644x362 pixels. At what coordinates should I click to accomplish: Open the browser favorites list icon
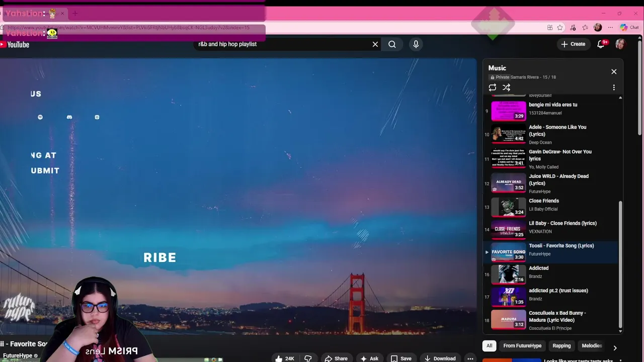click(x=585, y=28)
